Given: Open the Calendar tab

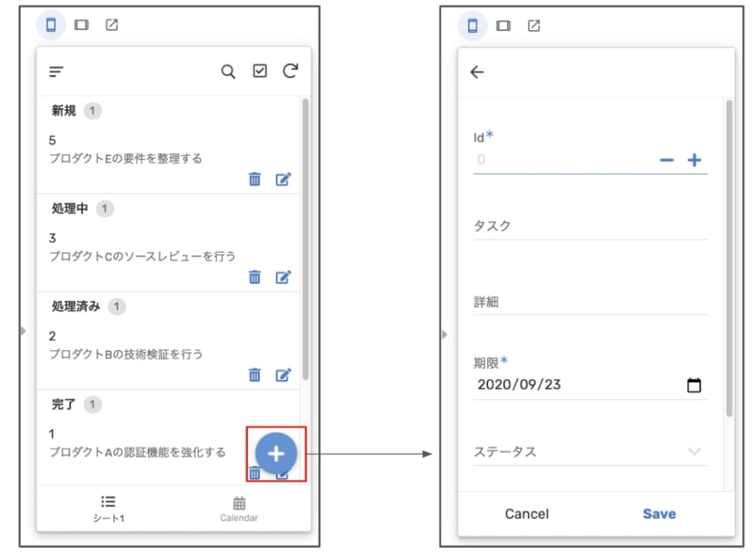Looking at the screenshot, I should tap(238, 510).
